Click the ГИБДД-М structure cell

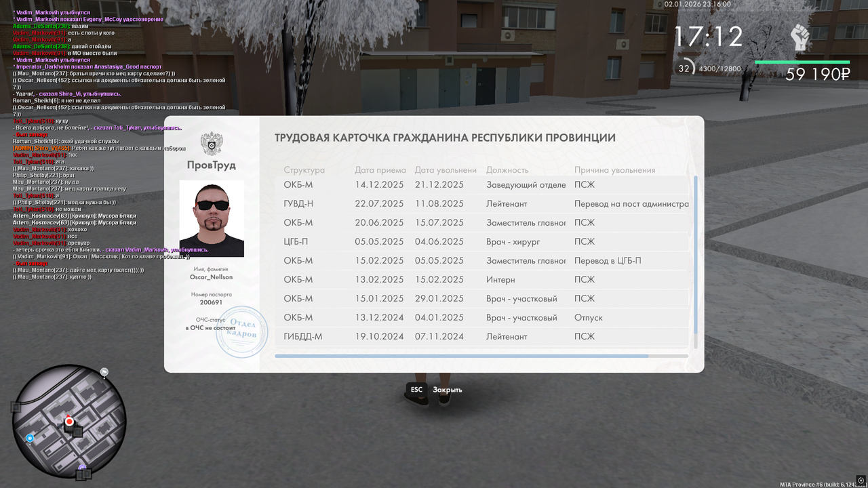(x=303, y=336)
